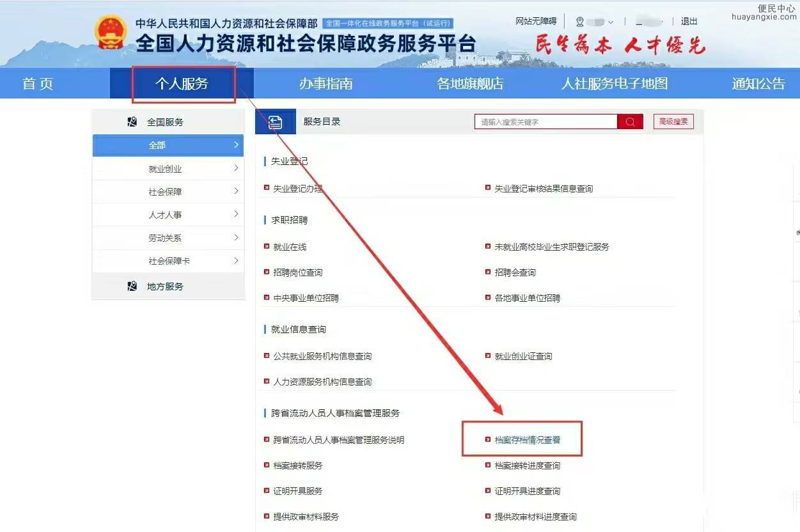
Task: Open the location dropdown arrow in header
Action: (x=611, y=22)
